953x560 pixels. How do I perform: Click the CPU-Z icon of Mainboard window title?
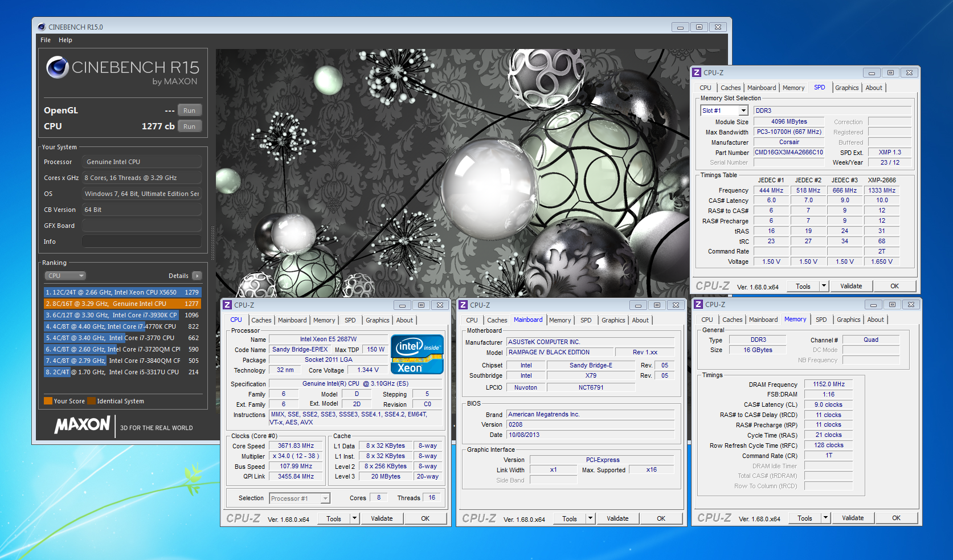(464, 305)
